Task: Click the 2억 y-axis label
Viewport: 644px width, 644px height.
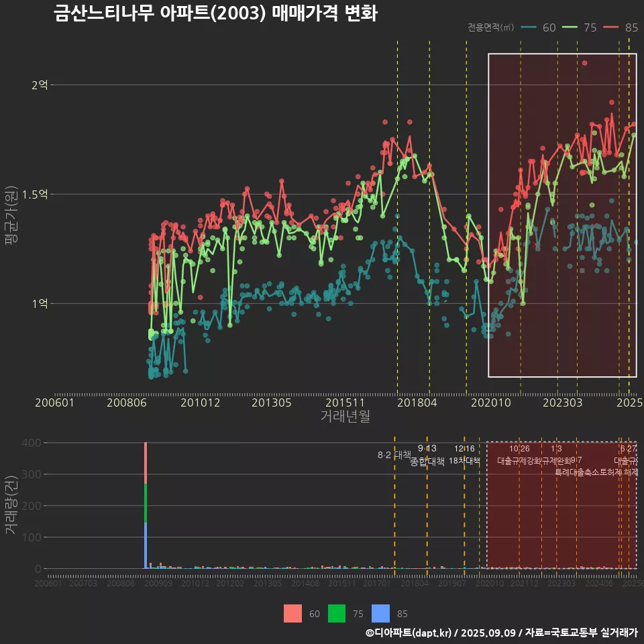Action: coord(40,85)
